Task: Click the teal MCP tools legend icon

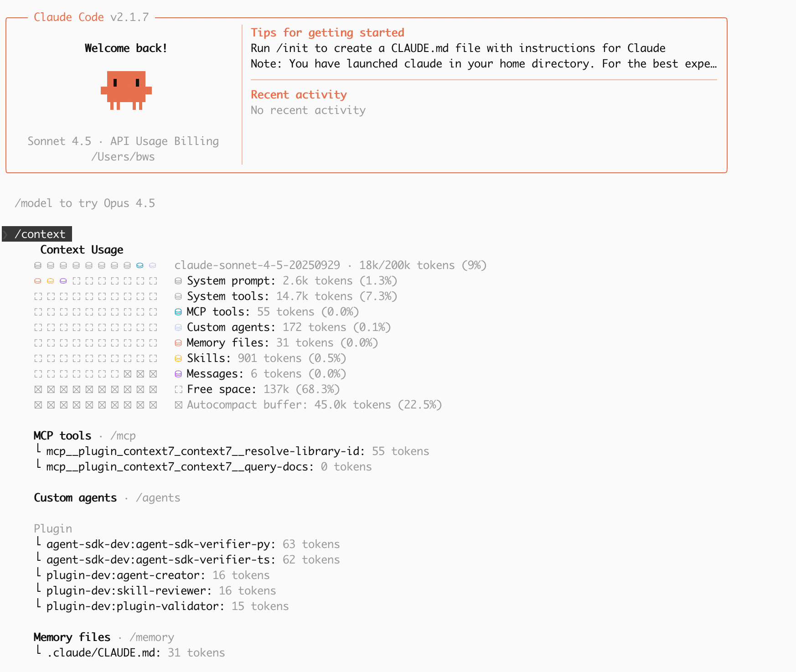Action: tap(178, 312)
